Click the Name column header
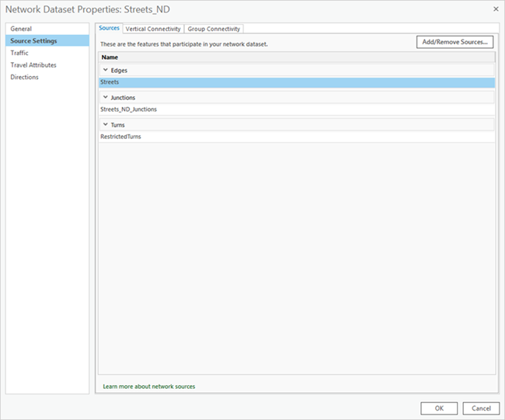Image resolution: width=505 pixels, height=420 pixels. coord(295,57)
